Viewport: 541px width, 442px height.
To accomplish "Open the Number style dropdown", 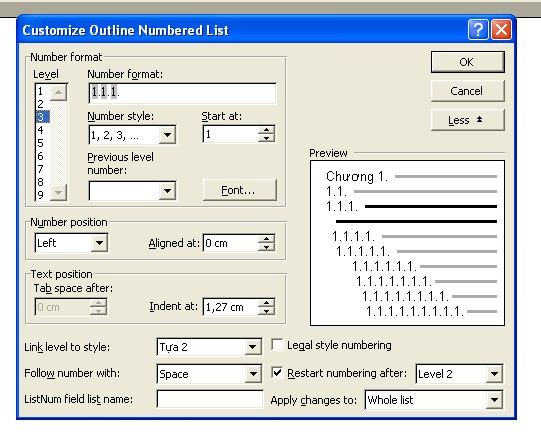I will pyautogui.click(x=167, y=135).
